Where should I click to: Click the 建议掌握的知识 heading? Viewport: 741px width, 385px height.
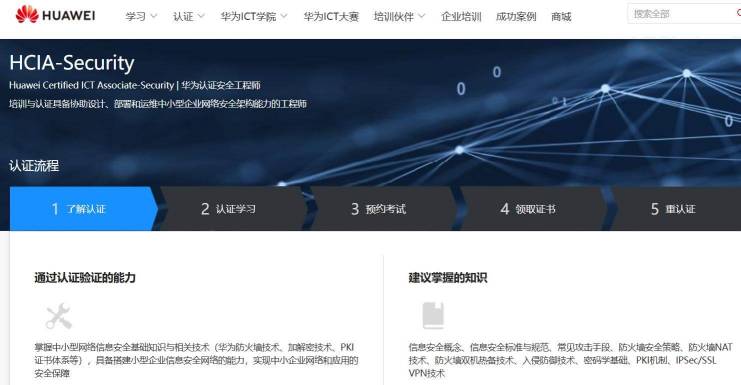point(448,277)
